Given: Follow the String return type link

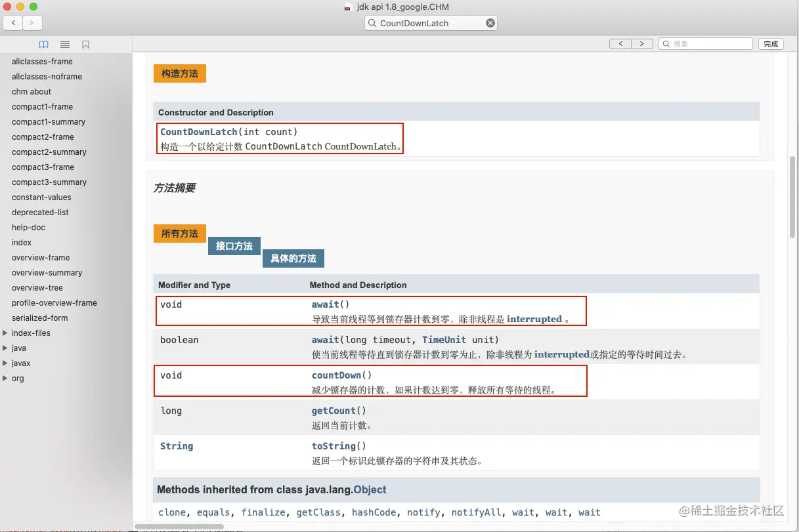Looking at the screenshot, I should (x=177, y=446).
